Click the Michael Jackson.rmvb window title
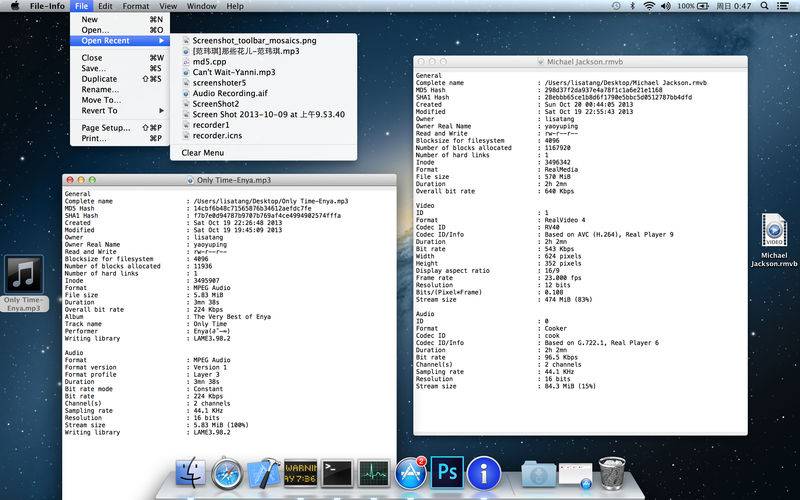The image size is (800, 500). pyautogui.click(x=585, y=62)
